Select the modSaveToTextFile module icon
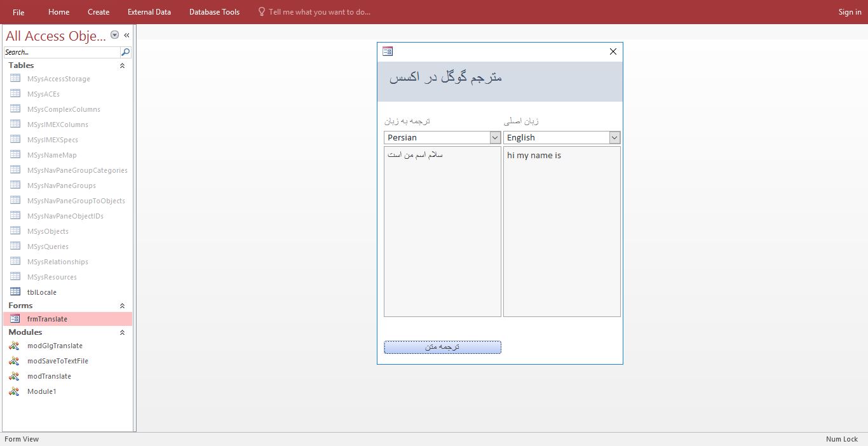The image size is (868, 446). (14, 361)
